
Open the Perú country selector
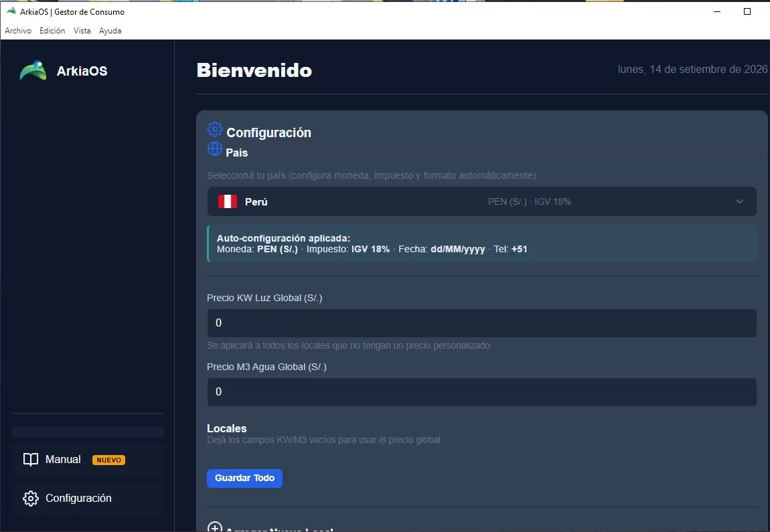pyautogui.click(x=481, y=201)
